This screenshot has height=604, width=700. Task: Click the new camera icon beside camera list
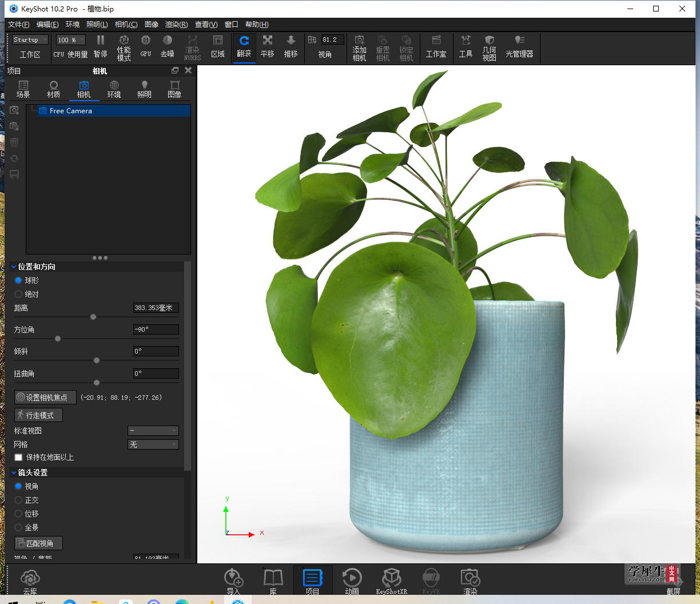pos(14,110)
